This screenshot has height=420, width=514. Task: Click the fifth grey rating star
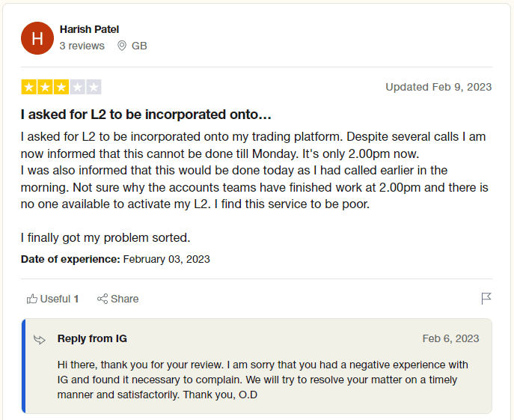point(94,88)
